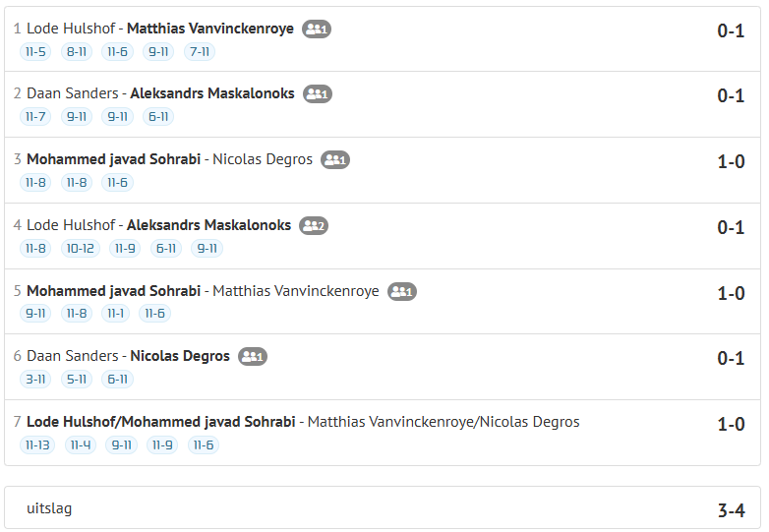Click Nicolas Degros name in match 6
Viewport: 769px width, 532px height.
(x=180, y=356)
